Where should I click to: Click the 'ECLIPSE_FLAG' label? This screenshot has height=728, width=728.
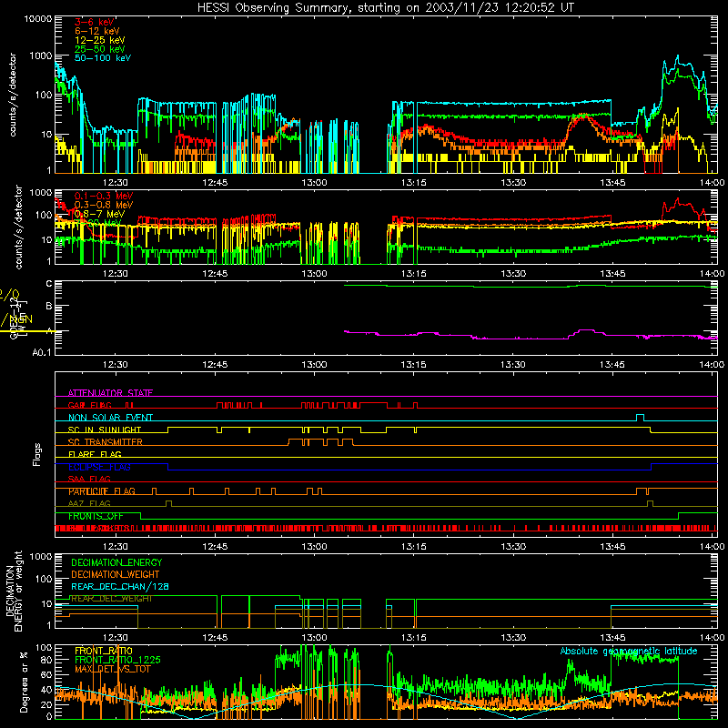pyautogui.click(x=99, y=467)
